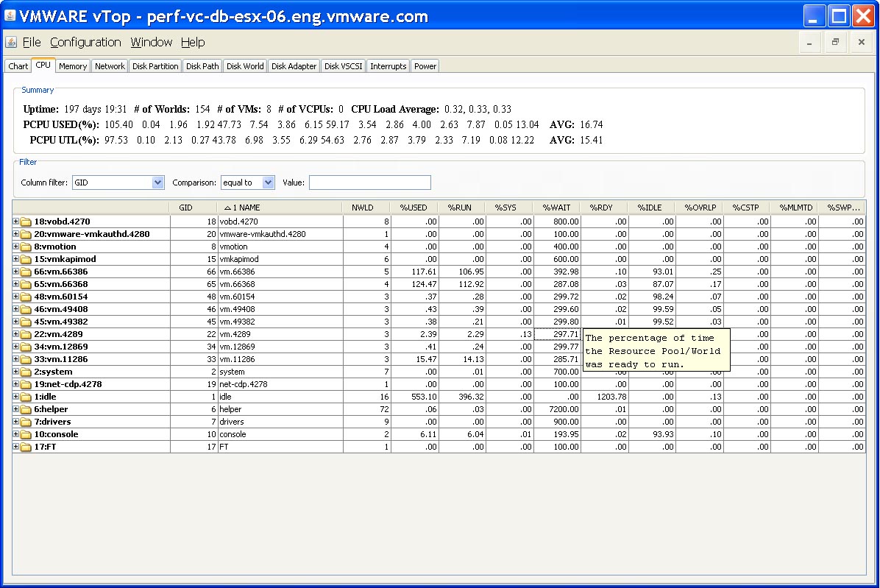Sort by the %IDLE column header
The width and height of the screenshot is (880, 588).
pos(652,208)
